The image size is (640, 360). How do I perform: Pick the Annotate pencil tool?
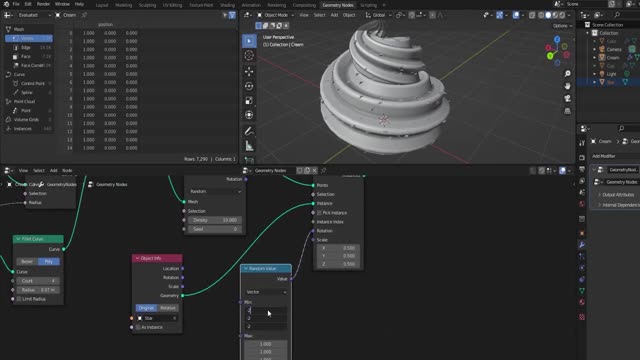[249, 131]
